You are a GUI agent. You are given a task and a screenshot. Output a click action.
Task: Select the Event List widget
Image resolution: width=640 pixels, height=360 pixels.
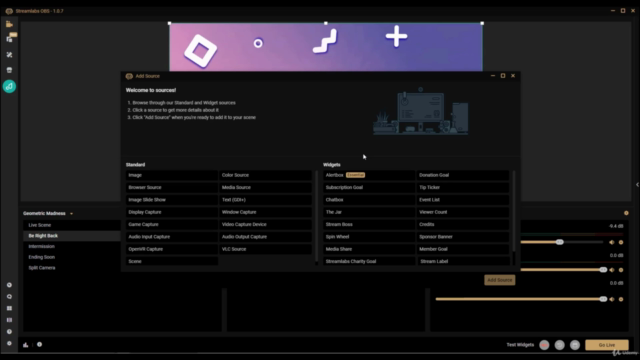pyautogui.click(x=463, y=200)
